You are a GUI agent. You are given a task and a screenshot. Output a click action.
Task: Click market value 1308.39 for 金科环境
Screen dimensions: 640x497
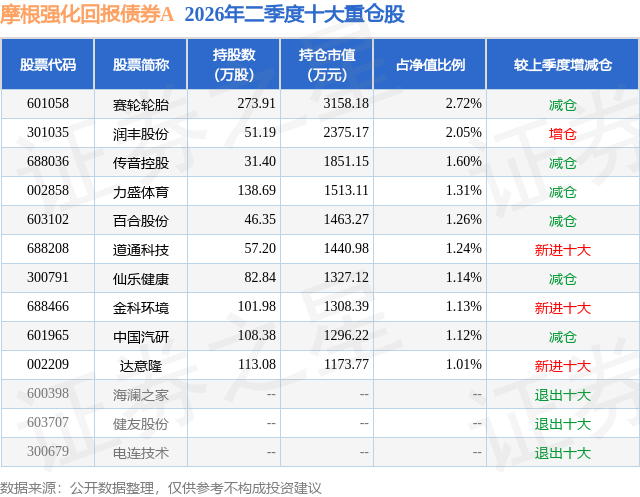346,306
